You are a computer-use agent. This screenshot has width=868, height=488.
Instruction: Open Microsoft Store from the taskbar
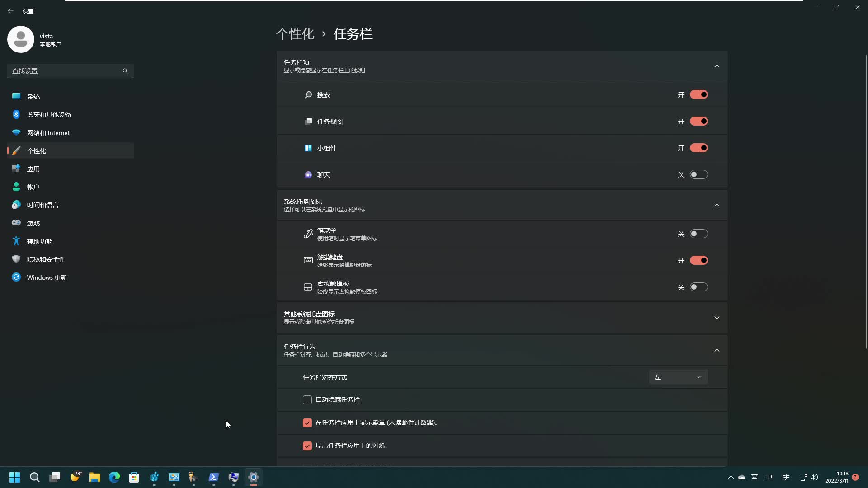134,477
